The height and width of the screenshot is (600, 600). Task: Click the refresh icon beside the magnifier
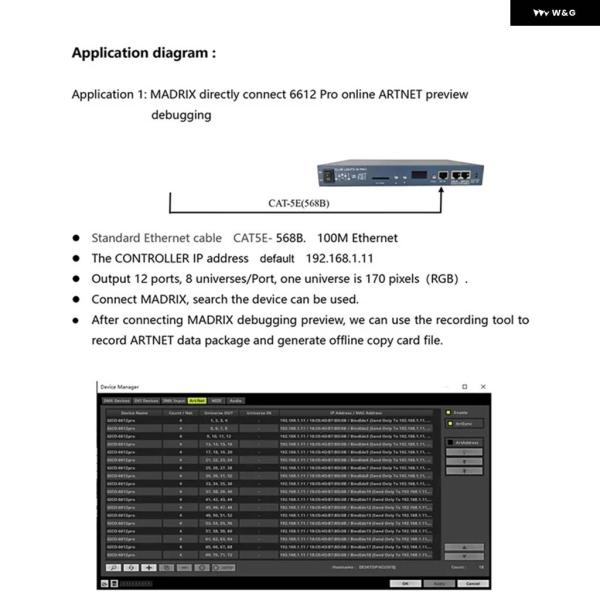131,567
